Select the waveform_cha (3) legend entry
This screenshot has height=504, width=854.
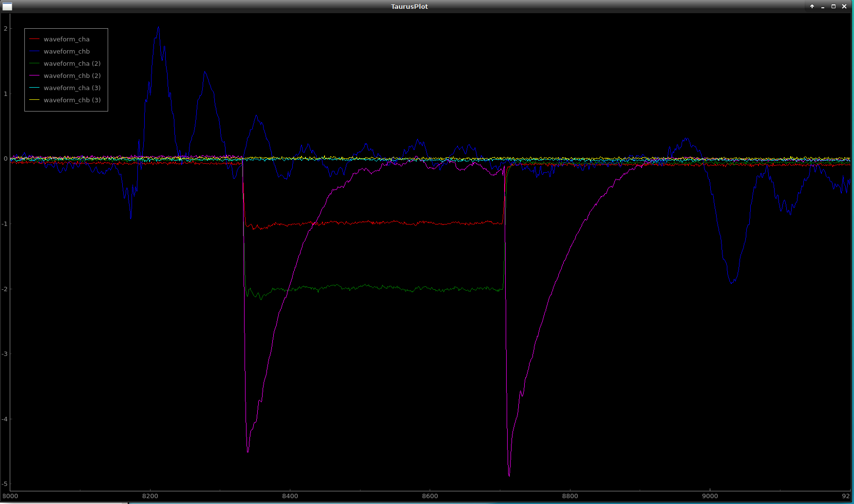(72, 88)
